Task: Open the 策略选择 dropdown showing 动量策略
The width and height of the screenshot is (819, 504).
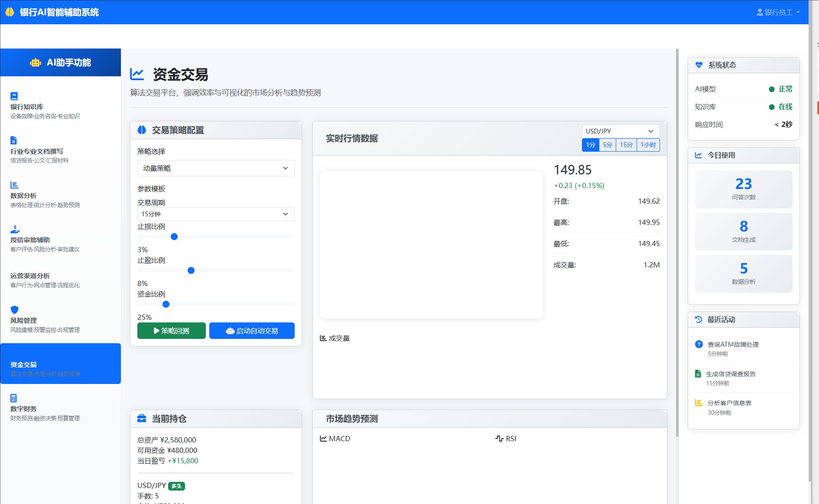Action: click(216, 168)
